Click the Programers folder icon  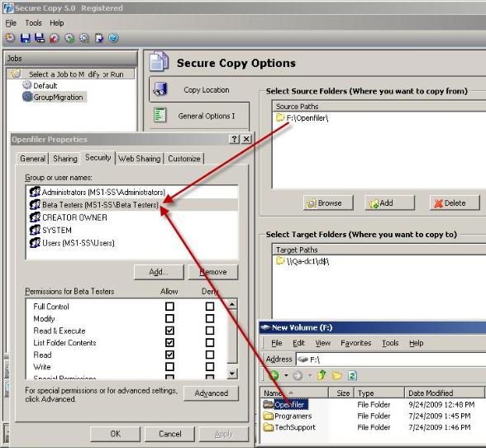[x=268, y=416]
